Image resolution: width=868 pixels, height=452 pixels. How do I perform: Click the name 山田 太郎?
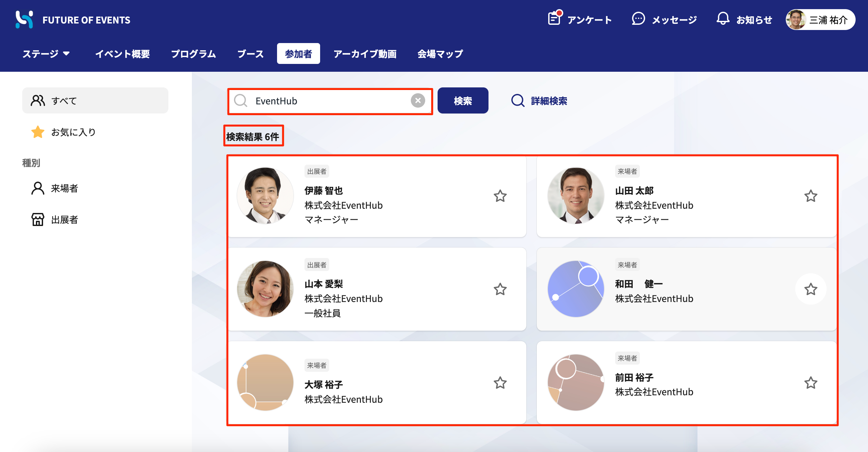(634, 191)
